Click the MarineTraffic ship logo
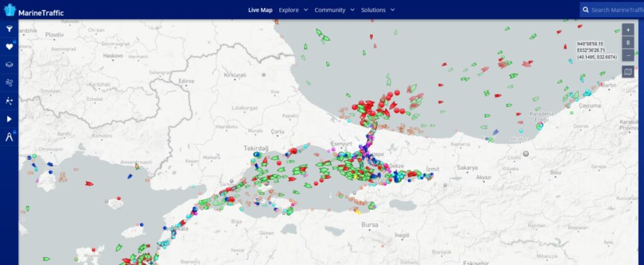 coord(9,10)
